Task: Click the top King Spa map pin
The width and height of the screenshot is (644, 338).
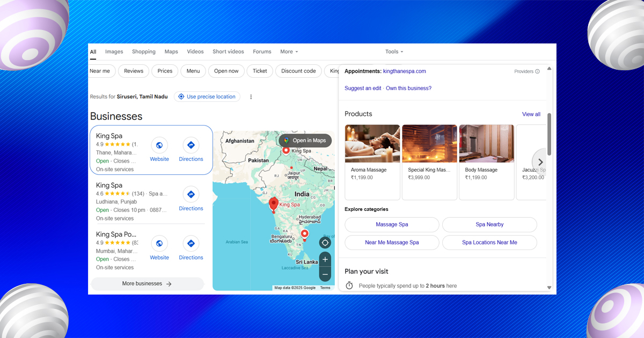Action: [286, 151]
